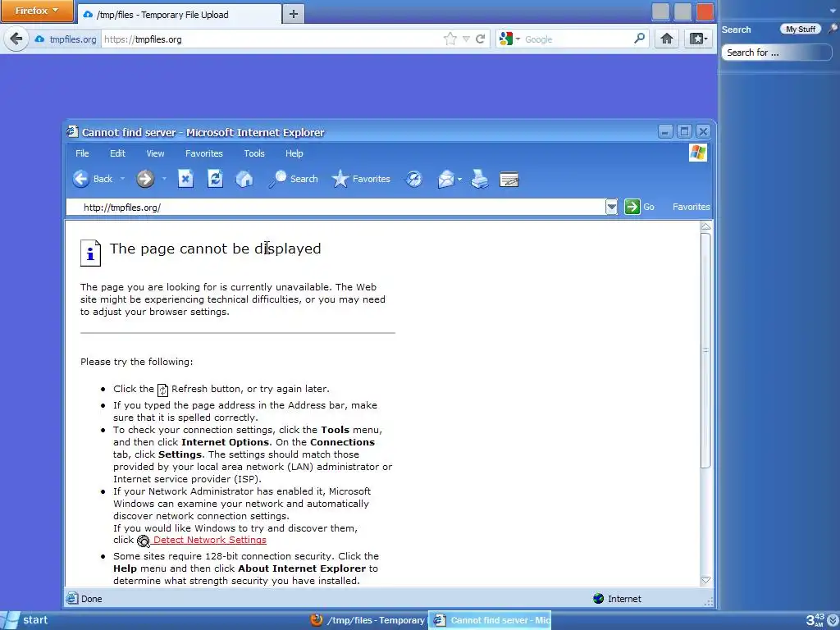Screen dimensions: 840x630
Task: Click Favorites link beside Go button
Action: pos(691,207)
